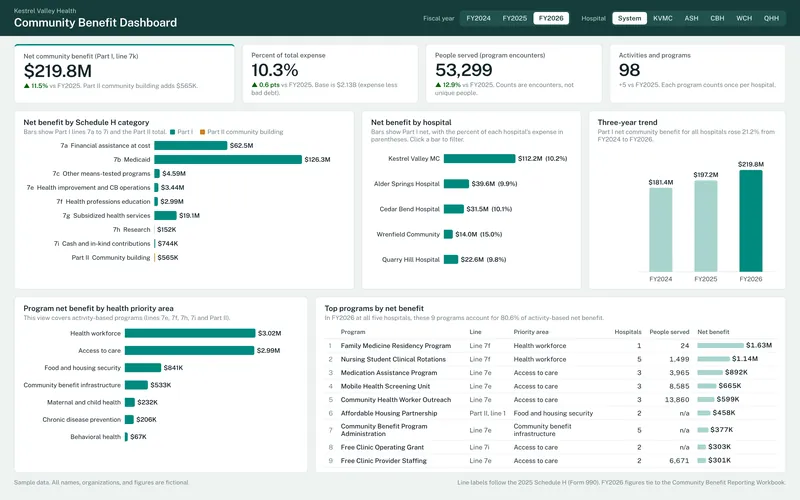
Task: Select the Family Medicine Residency Program row
Action: [550, 346]
